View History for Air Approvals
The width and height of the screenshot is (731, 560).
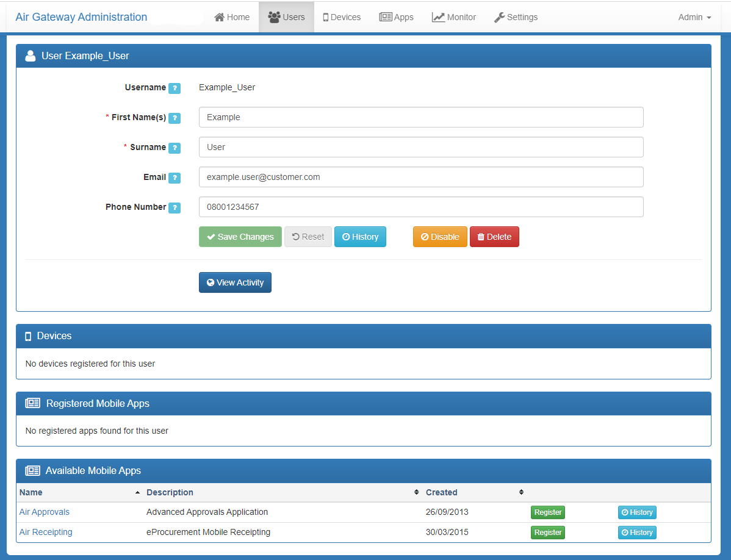point(637,512)
